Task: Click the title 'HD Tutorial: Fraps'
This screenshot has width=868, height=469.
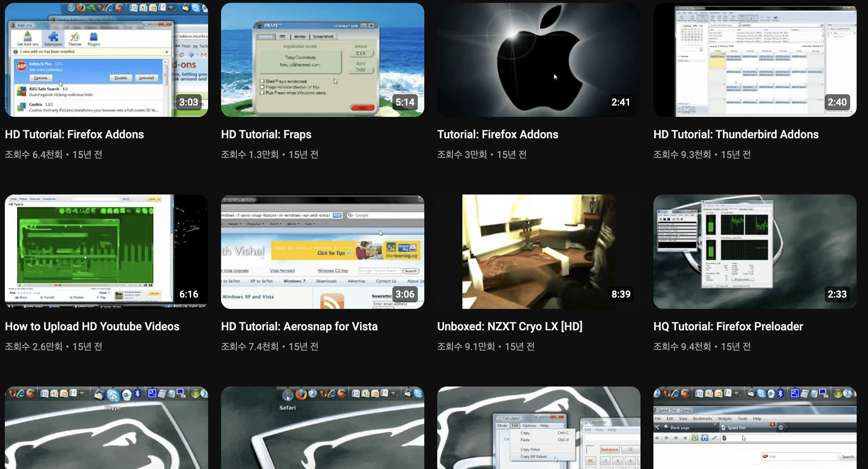Action: pyautogui.click(x=266, y=134)
